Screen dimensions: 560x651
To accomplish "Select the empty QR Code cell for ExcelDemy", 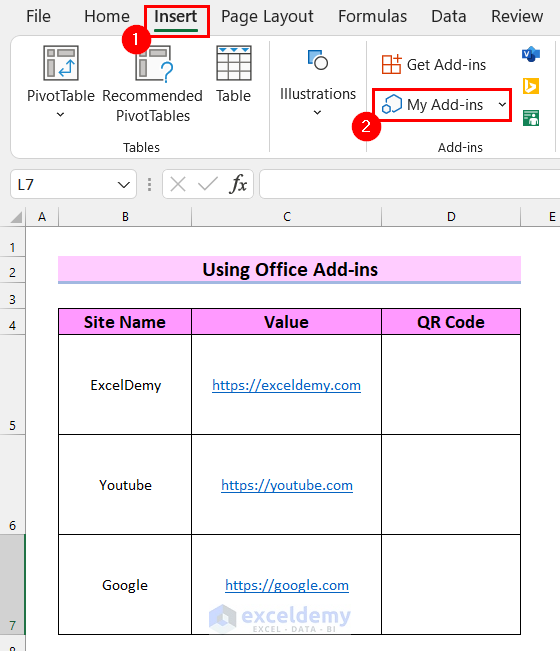I will click(451, 385).
